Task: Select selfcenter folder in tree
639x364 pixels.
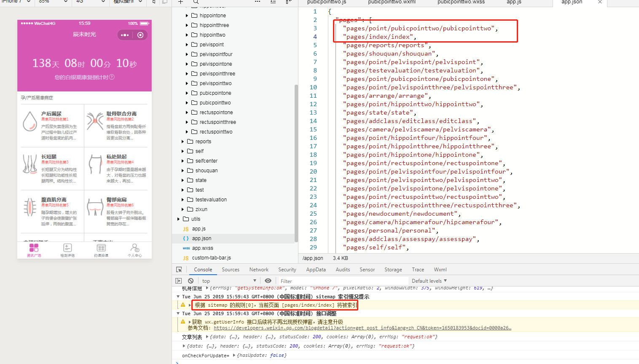Action: [207, 161]
